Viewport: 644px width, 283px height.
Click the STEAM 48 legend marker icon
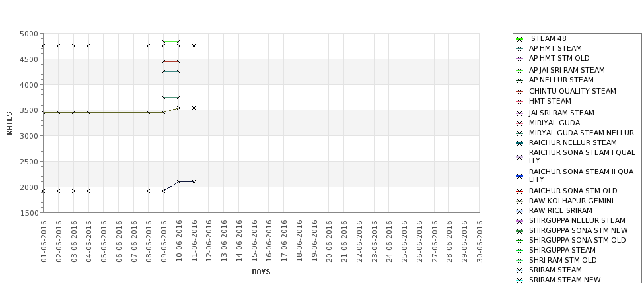coord(519,39)
